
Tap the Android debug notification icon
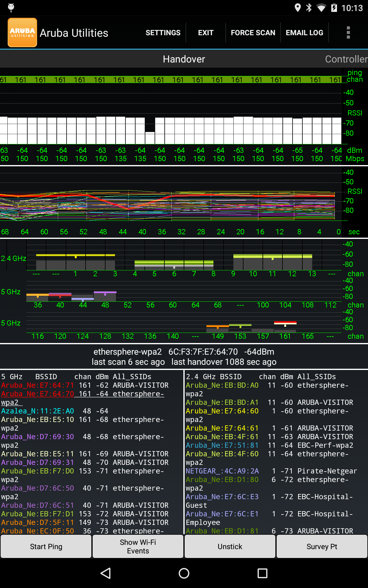click(11, 8)
